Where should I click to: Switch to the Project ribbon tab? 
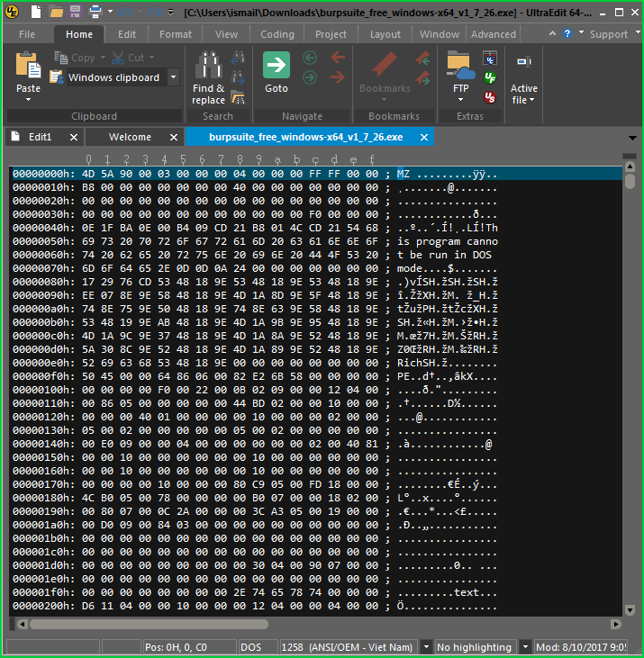[x=331, y=34]
